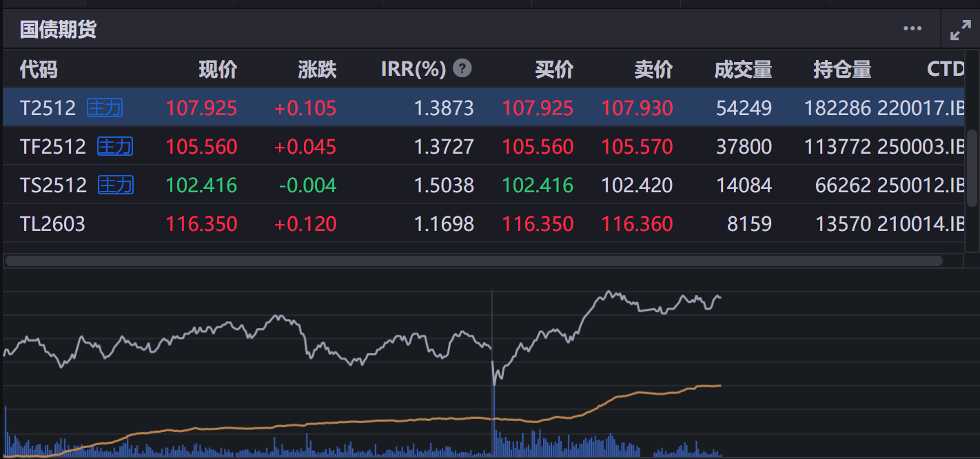The height and width of the screenshot is (459, 980).
Task: Click TS2512 ask price 102.420
Action: pos(637,185)
